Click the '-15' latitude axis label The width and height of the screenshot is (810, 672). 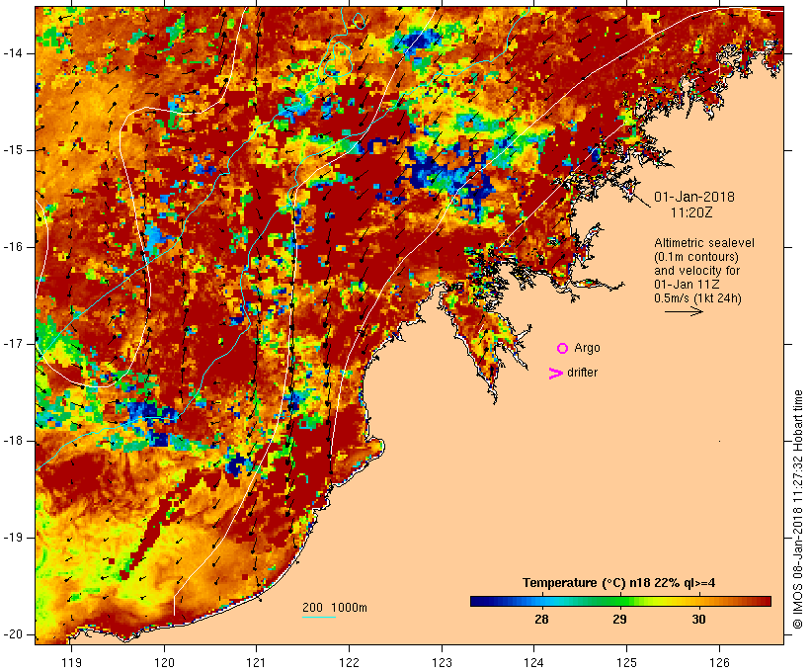13,150
